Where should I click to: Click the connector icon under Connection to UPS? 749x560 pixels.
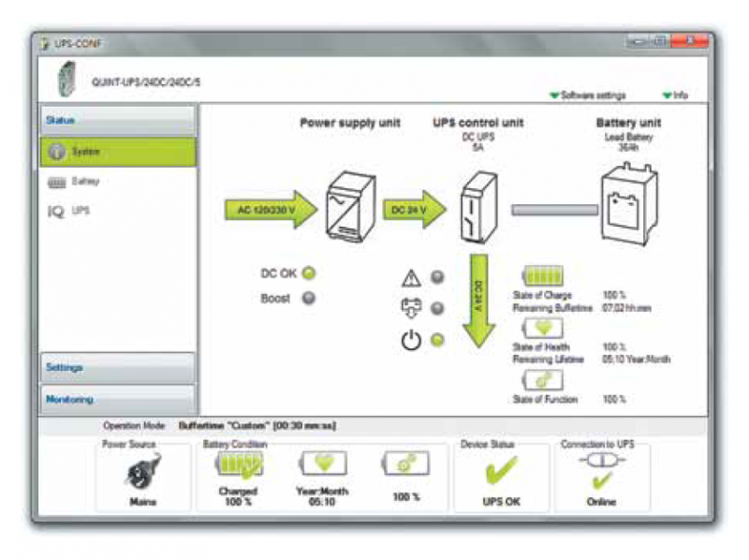click(601, 461)
